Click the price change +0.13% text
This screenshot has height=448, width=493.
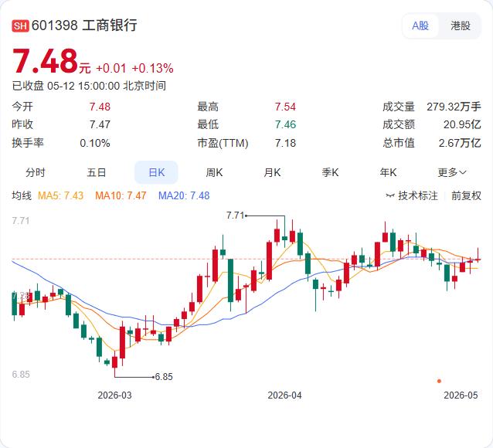[152, 68]
